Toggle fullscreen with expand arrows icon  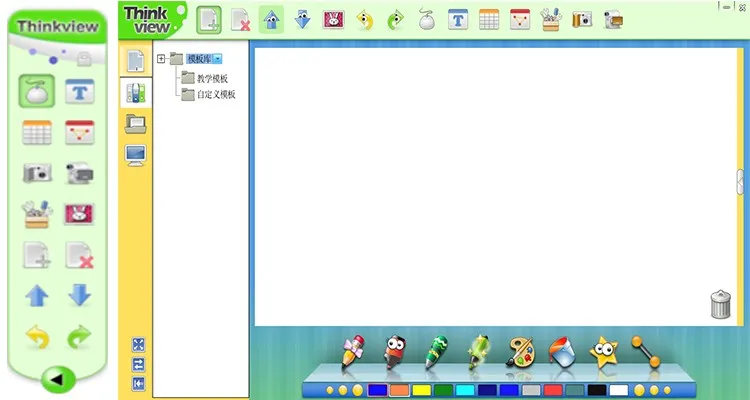click(138, 344)
